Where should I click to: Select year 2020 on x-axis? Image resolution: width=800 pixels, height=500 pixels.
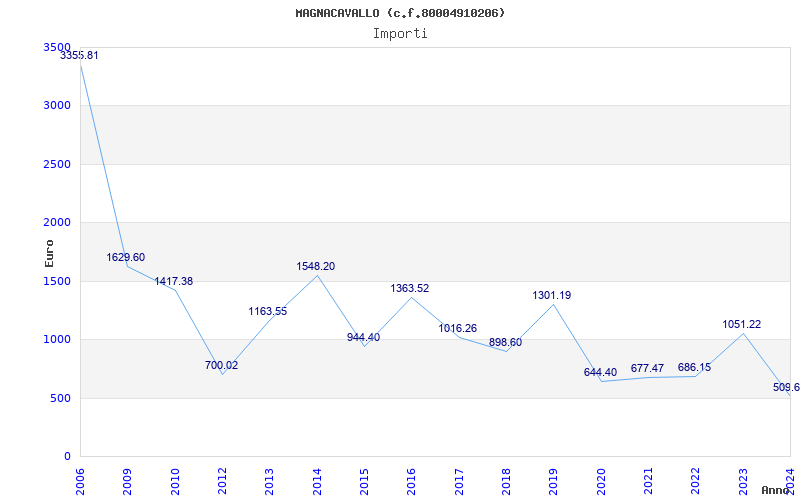tap(601, 480)
